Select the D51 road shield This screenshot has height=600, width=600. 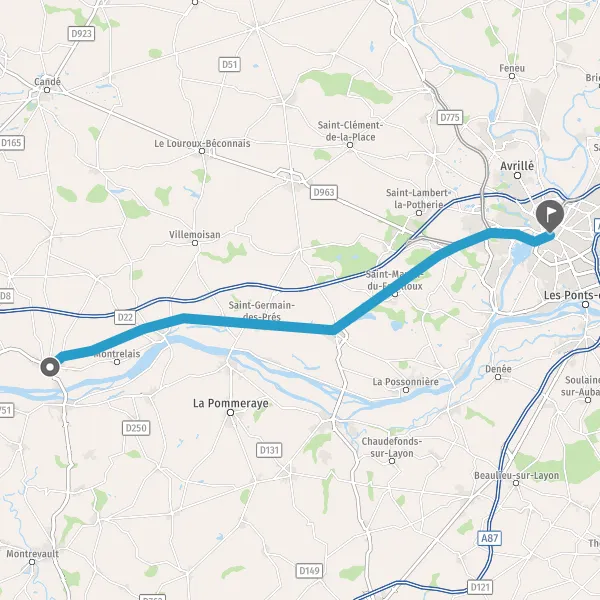230,64
